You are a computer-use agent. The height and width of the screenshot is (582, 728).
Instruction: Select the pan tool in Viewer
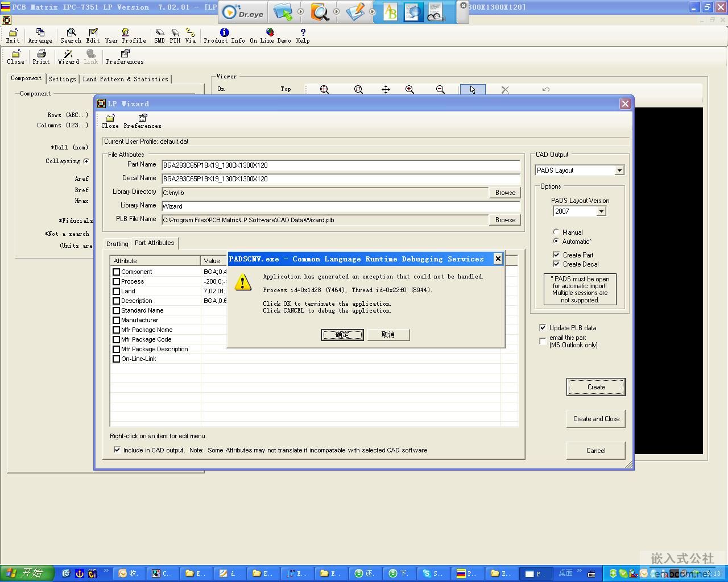click(x=386, y=89)
